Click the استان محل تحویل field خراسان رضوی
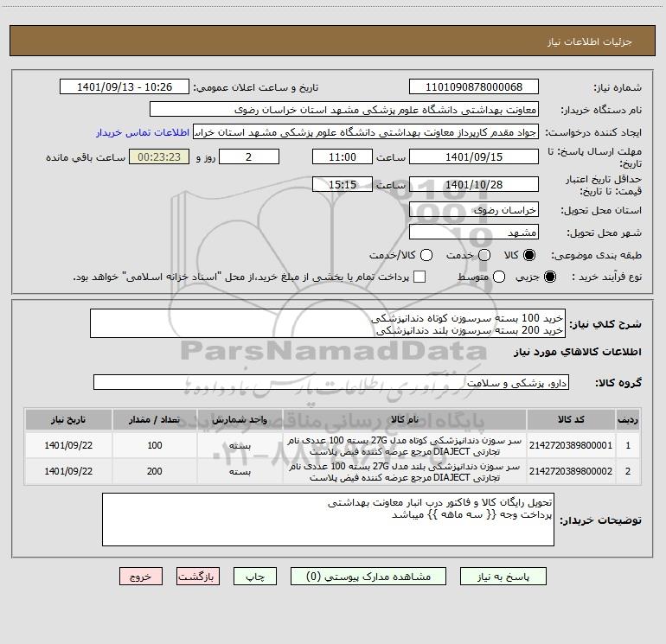Image resolution: width=666 pixels, height=644 pixels. (474, 210)
